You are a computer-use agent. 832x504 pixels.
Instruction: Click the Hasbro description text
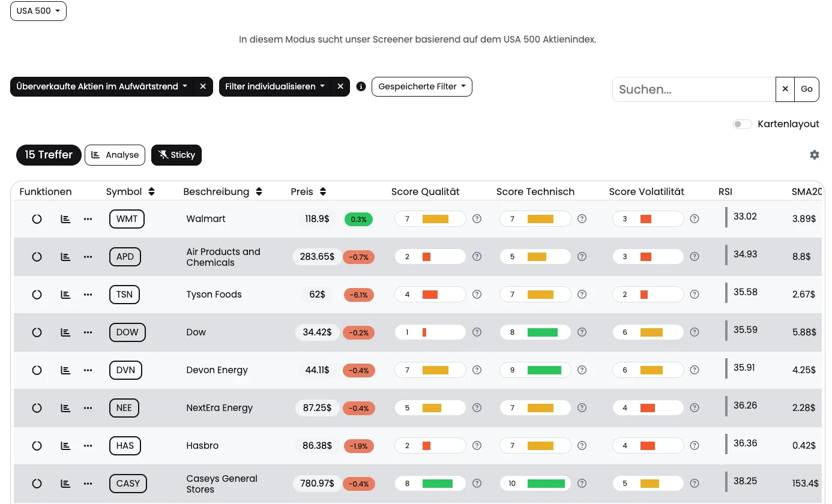click(x=202, y=446)
